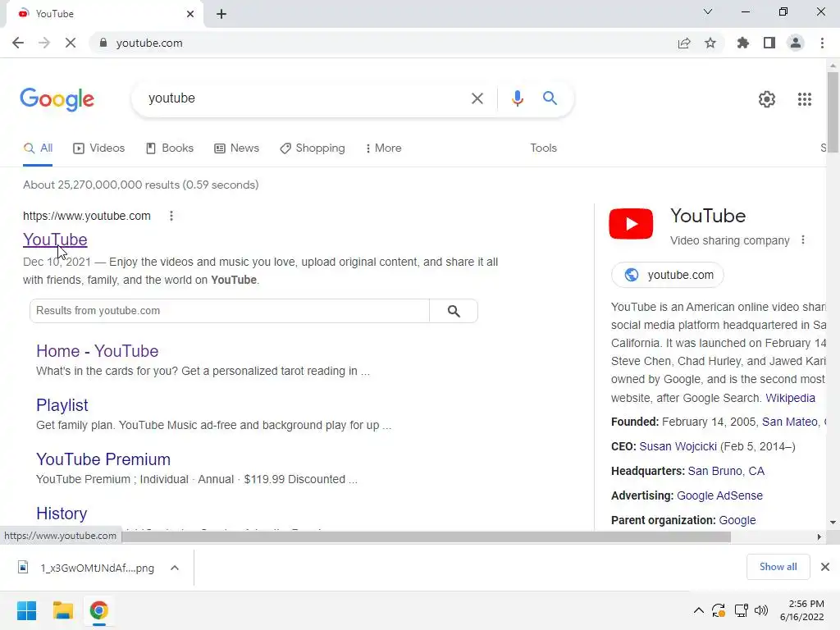Open the Windows Start menu

[26, 610]
